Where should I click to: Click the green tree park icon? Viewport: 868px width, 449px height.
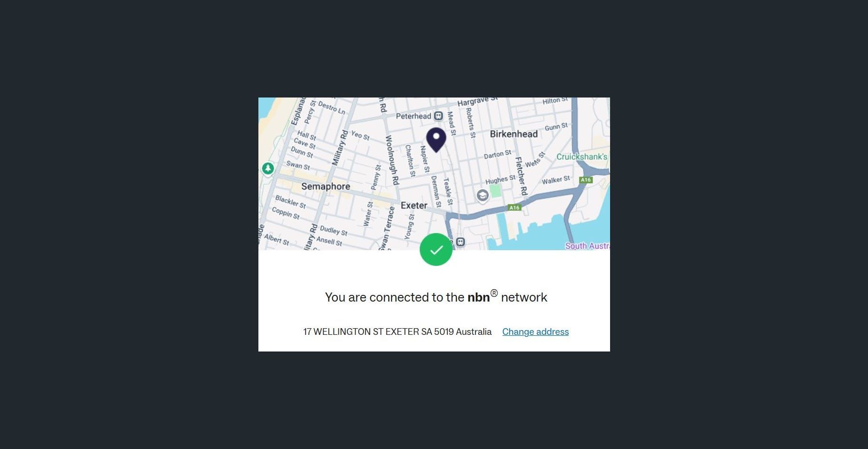[x=268, y=168]
